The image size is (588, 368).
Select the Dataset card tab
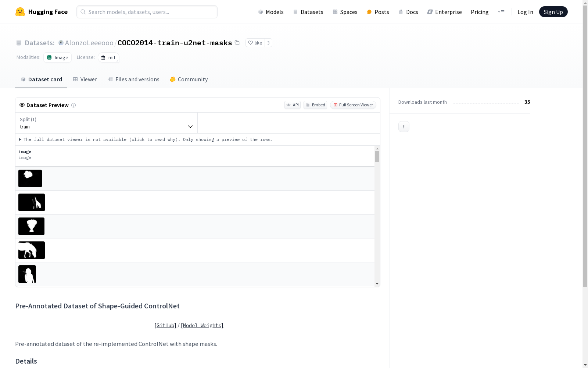(41, 79)
